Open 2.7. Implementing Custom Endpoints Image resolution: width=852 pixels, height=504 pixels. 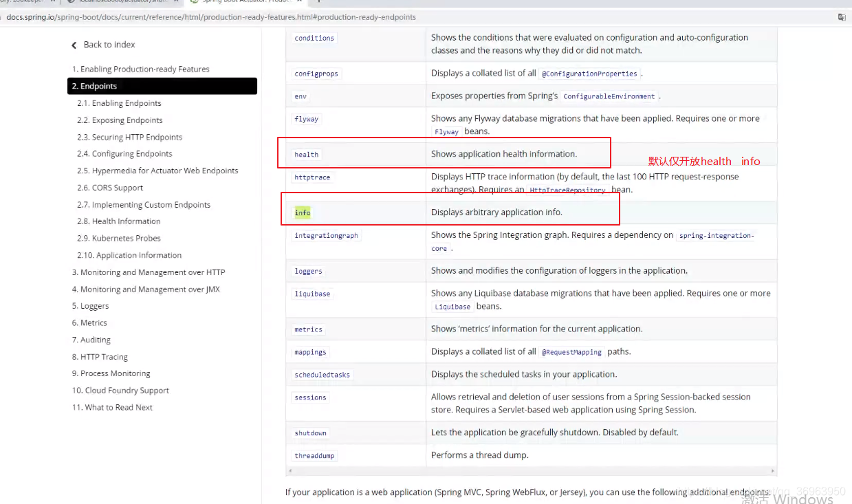(x=144, y=205)
